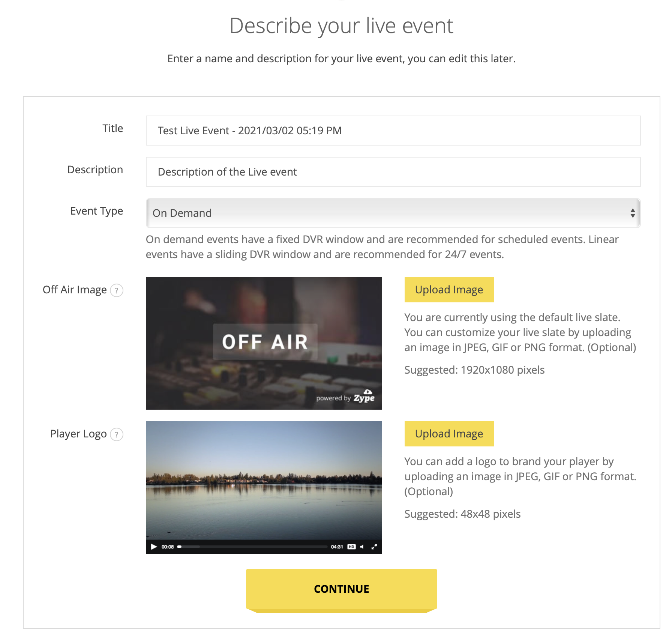
Task: Click the Event Type label
Action: [x=97, y=211]
